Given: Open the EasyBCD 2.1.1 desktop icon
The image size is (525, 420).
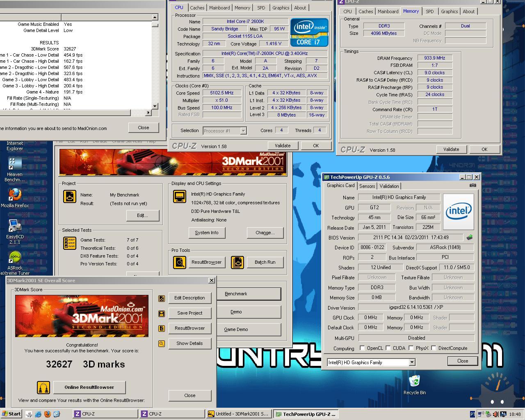Looking at the screenshot, I should tap(15, 231).
